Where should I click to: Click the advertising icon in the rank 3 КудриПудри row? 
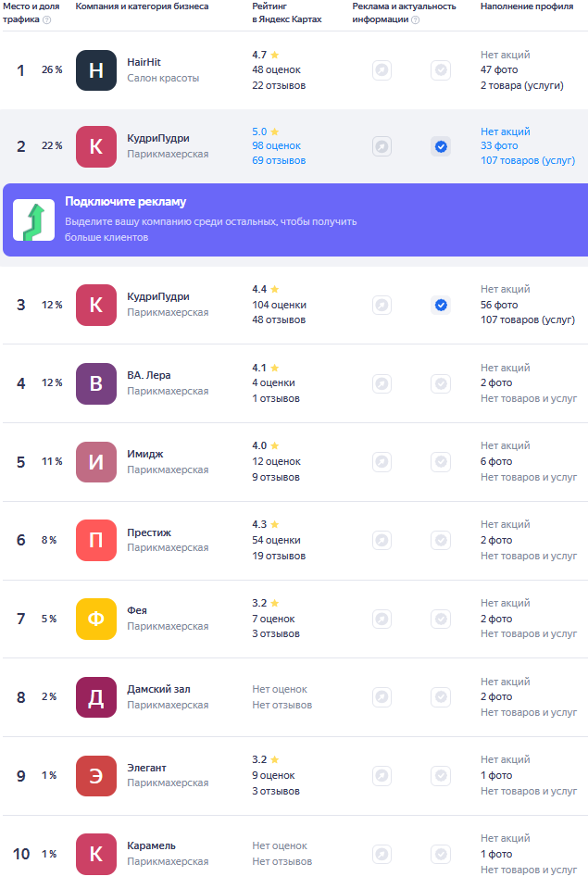coord(382,306)
